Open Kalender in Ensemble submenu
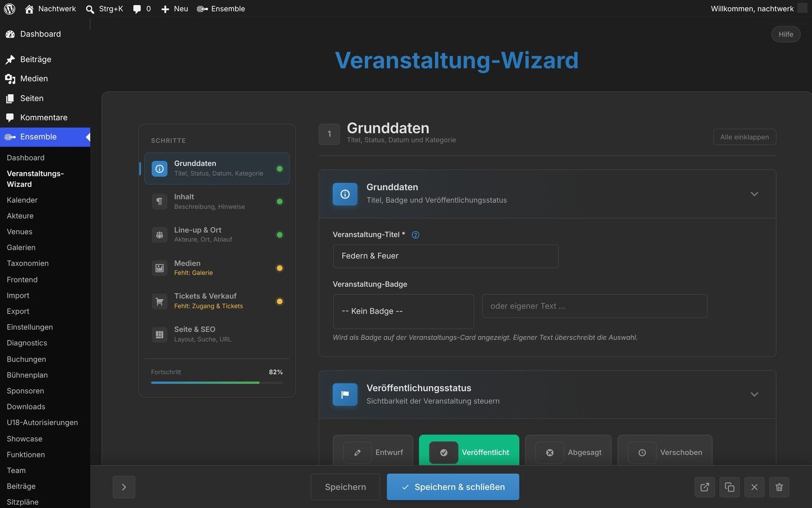Screen dimensions: 812x508 click(22, 200)
